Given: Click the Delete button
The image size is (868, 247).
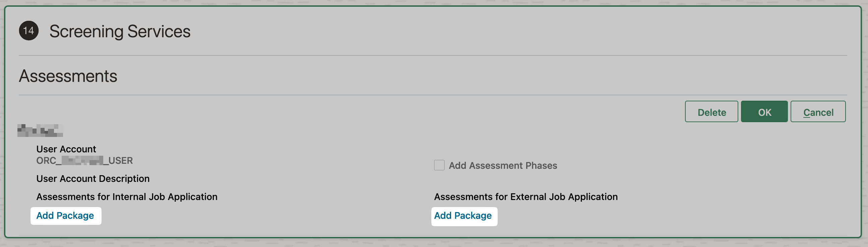Looking at the screenshot, I should 711,112.
